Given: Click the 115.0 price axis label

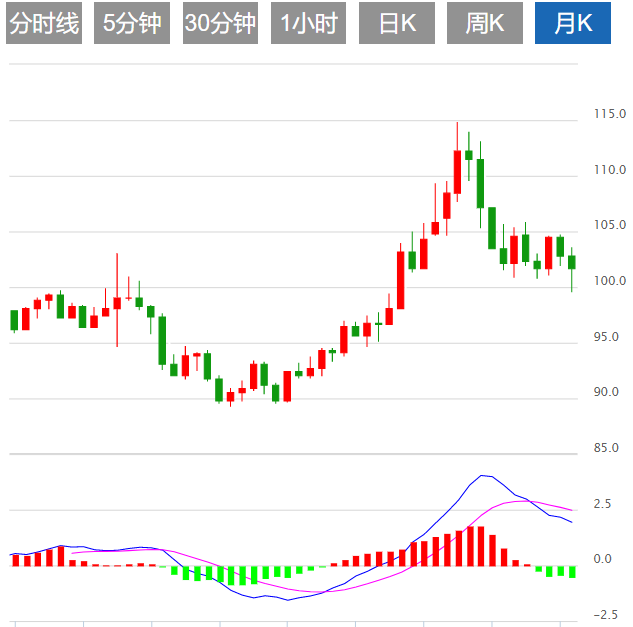Looking at the screenshot, I should pyautogui.click(x=610, y=114).
